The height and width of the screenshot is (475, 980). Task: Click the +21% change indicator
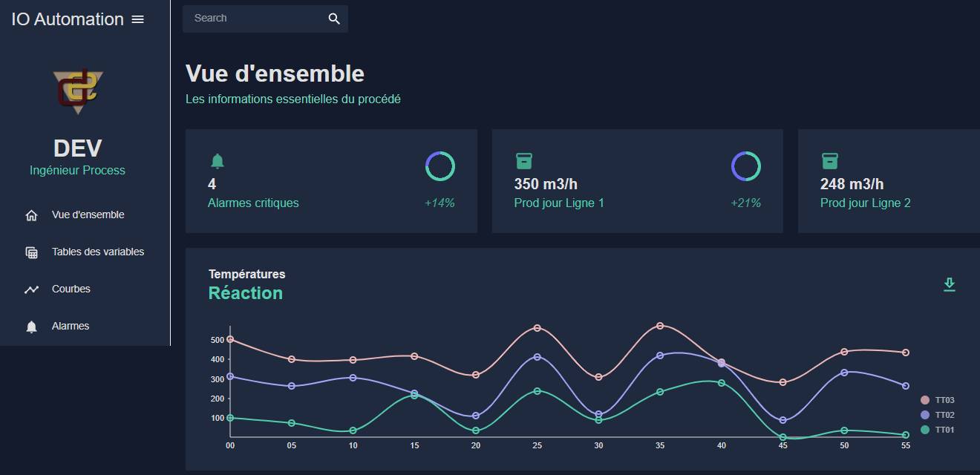point(745,203)
